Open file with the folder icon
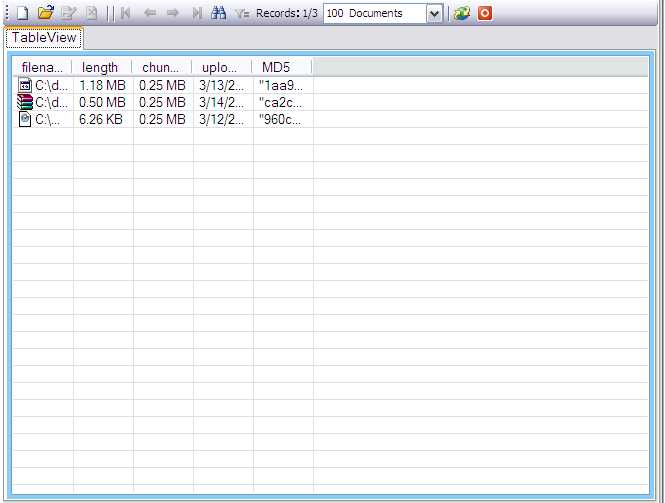665x503 pixels. (45, 13)
